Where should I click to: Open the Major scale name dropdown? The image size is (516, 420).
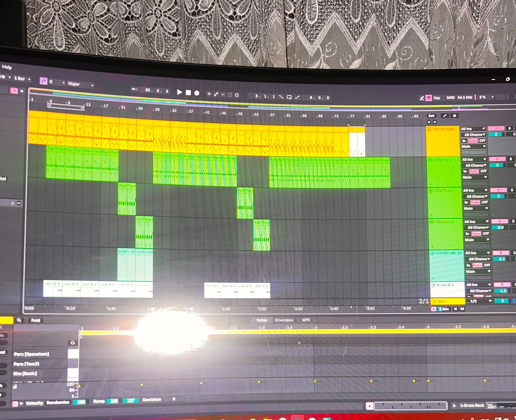pos(81,84)
